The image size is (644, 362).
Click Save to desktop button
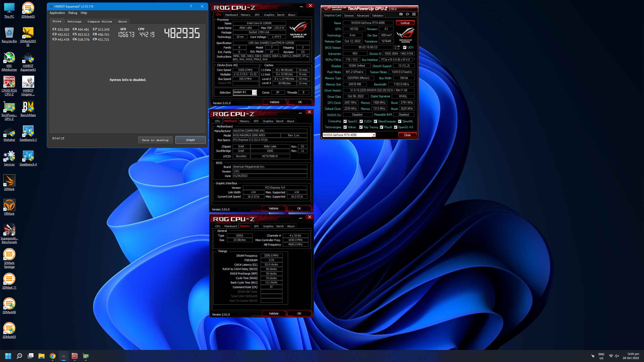pos(155,140)
